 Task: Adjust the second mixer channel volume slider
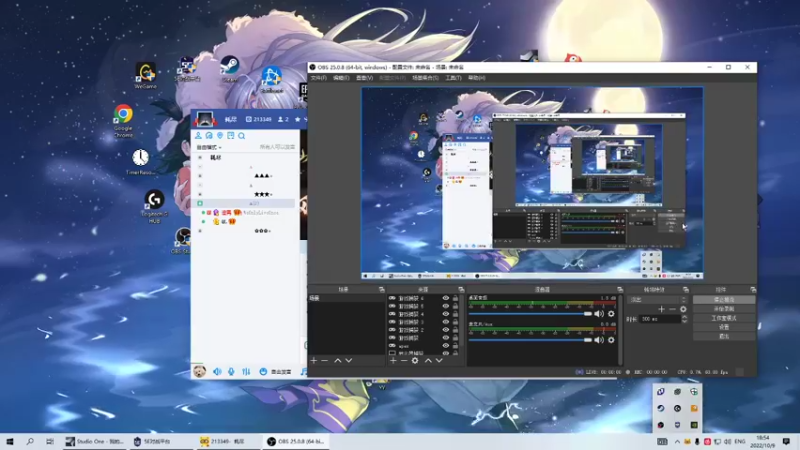coord(530,340)
